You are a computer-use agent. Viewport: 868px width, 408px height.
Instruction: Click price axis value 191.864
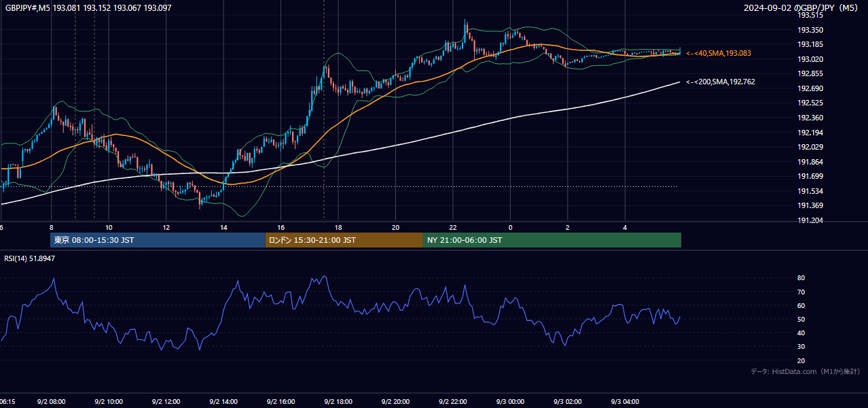(x=810, y=162)
